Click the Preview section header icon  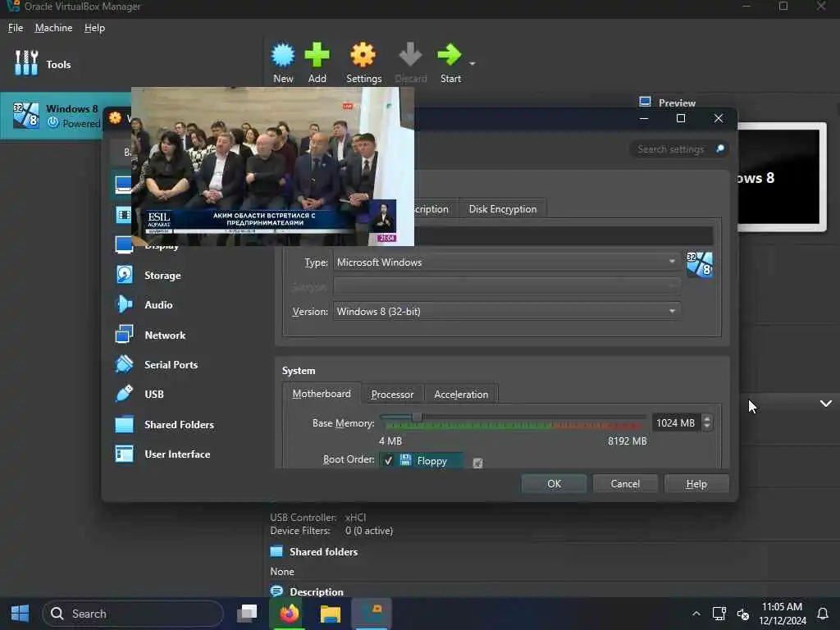(x=645, y=102)
